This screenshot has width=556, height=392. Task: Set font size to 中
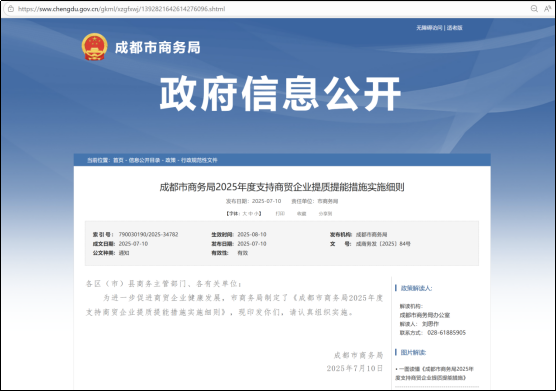(250, 214)
